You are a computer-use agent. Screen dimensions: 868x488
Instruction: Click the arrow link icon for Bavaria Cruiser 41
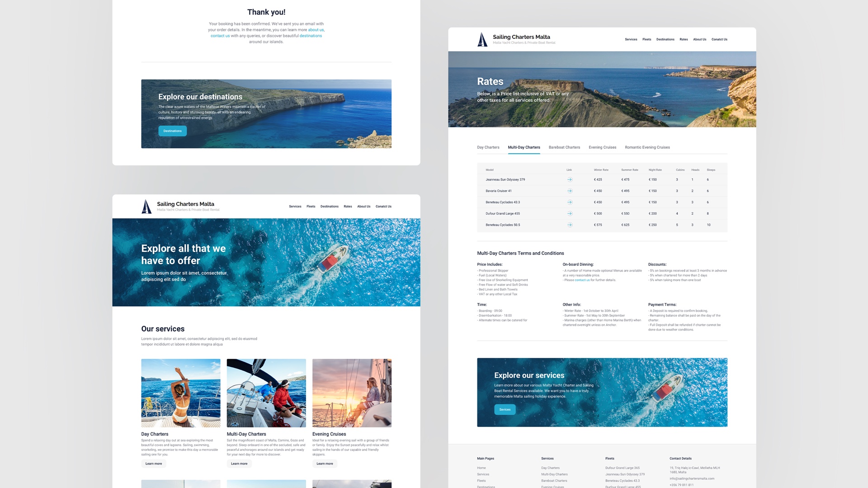[570, 191]
